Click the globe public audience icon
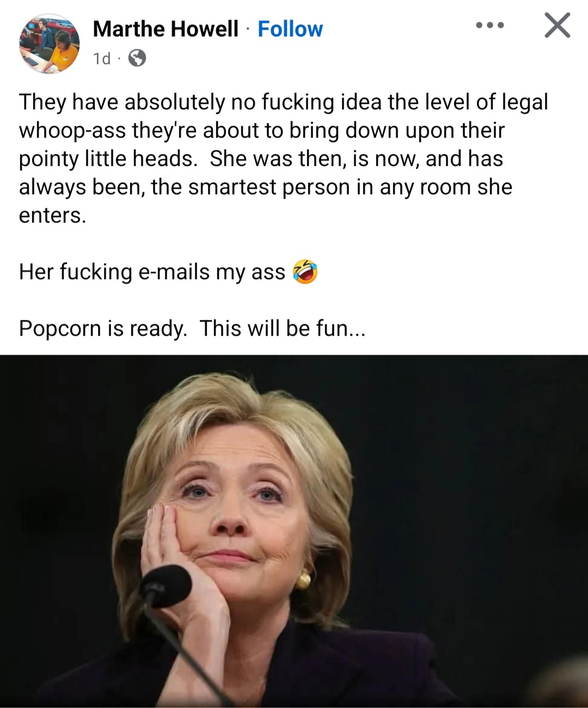Screen dimensions: 588x708 click(137, 58)
